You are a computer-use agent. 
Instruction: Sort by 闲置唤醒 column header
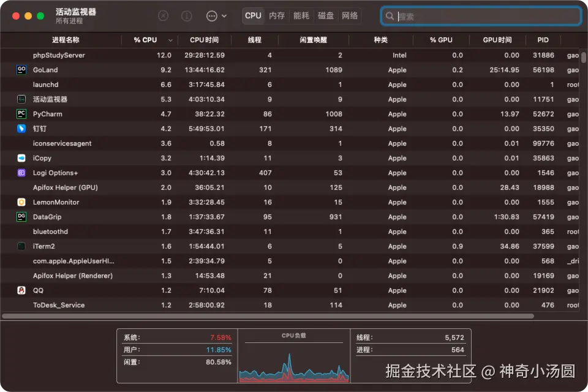[313, 40]
